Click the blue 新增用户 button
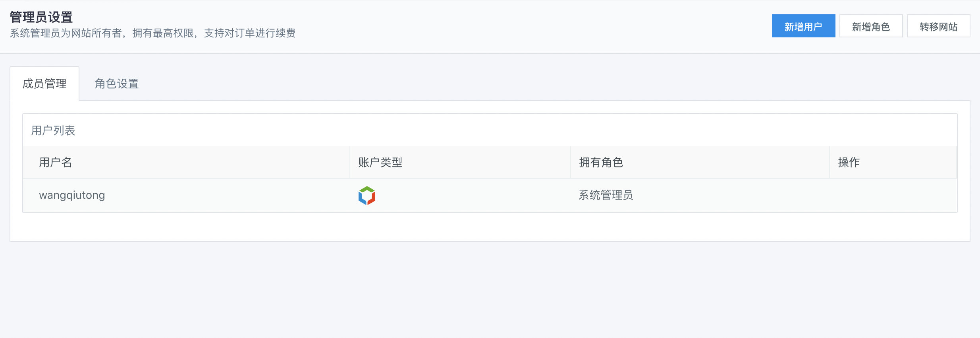This screenshot has width=980, height=338. point(803,26)
